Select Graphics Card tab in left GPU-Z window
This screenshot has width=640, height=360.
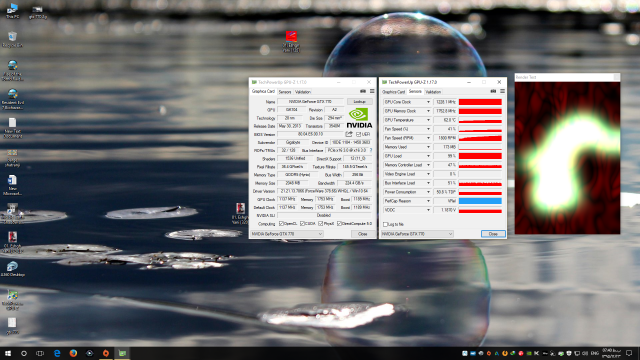(263, 91)
